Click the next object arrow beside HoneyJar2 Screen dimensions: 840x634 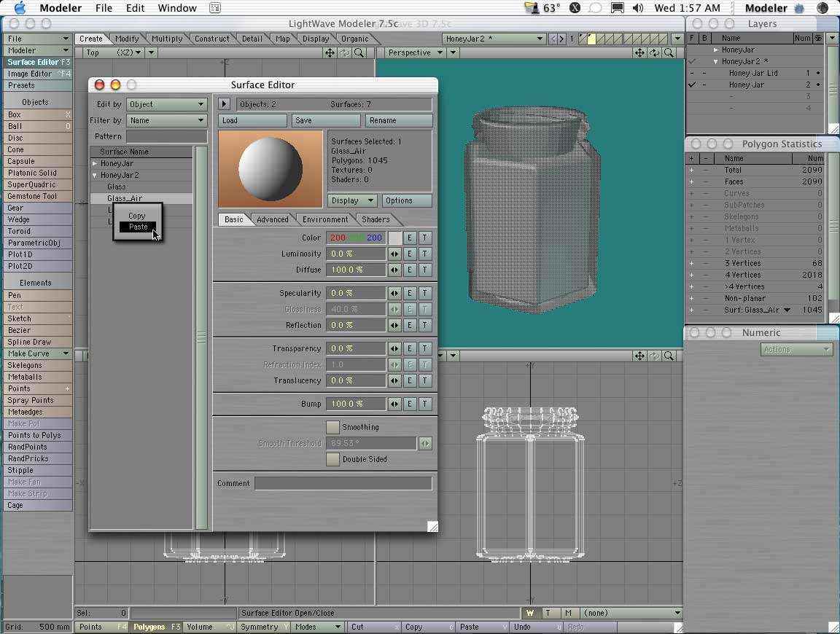561,39
